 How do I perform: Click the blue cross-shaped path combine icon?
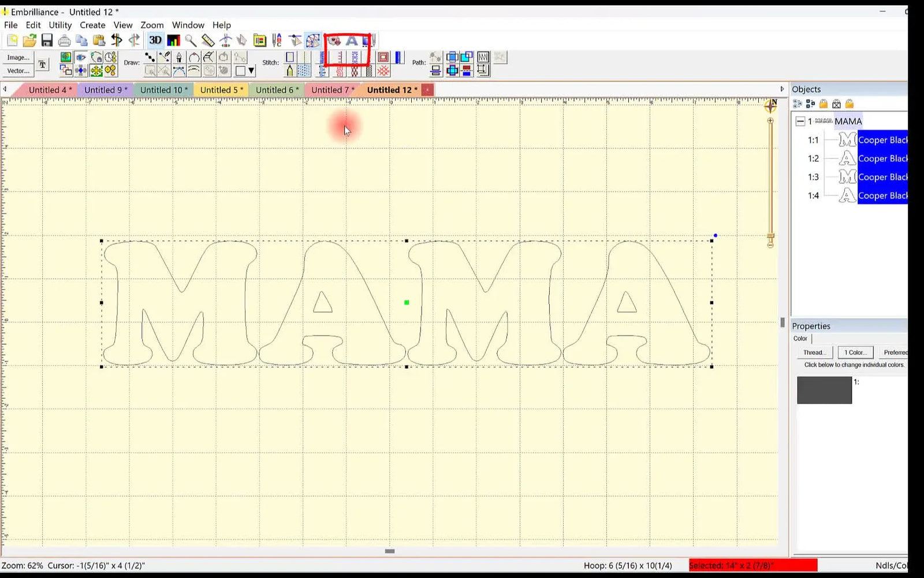point(452,71)
